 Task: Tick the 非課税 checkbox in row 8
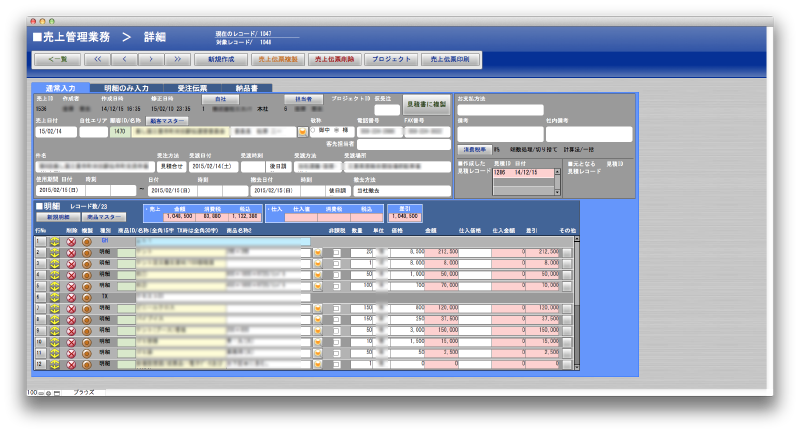click(x=336, y=318)
